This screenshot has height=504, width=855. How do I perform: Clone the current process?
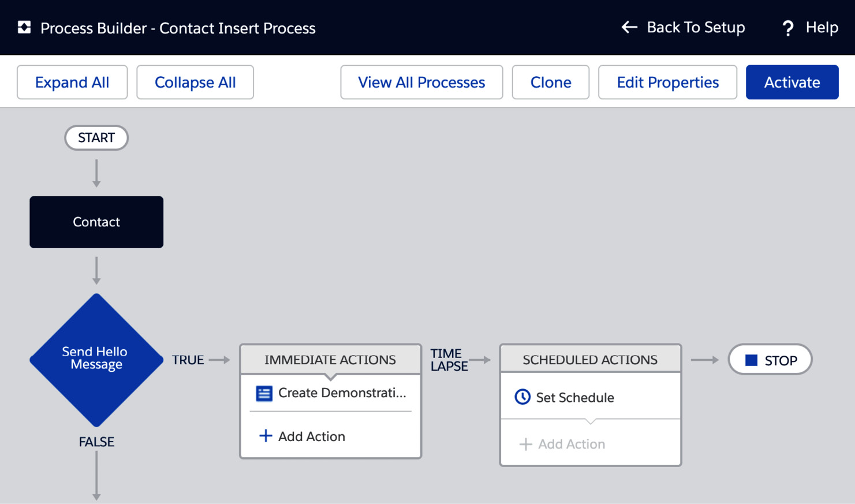coord(551,82)
